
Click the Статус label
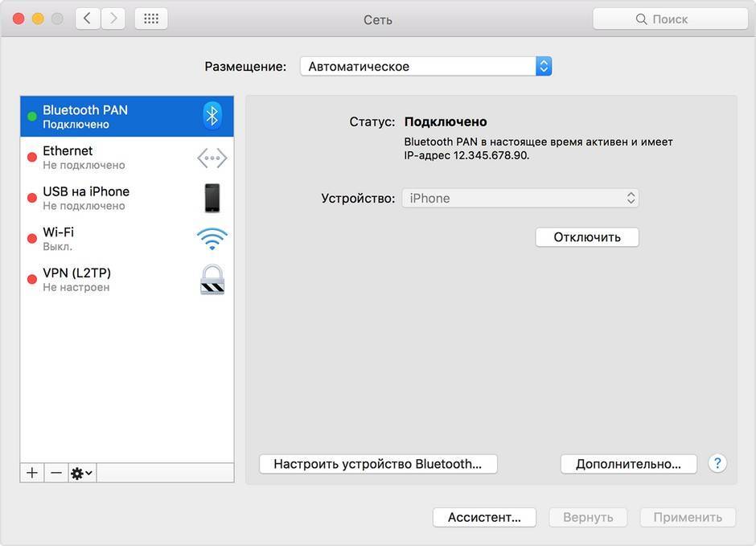[x=372, y=122]
